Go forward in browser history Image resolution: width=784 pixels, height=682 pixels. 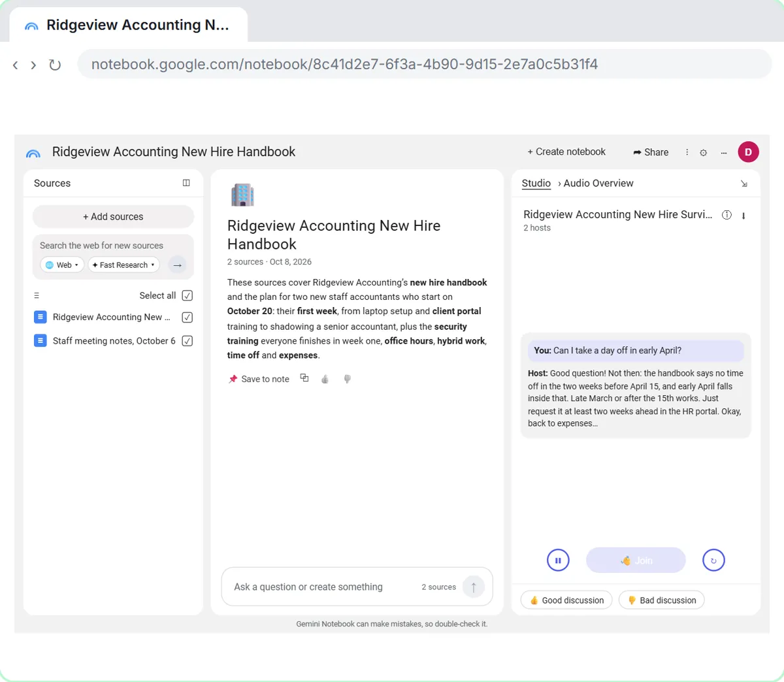click(33, 65)
